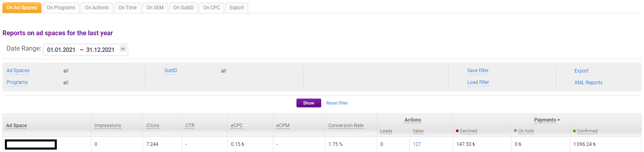Image resolution: width=644 pixels, height=152 pixels.
Task: Sort table by Conversion Rate column
Action: [346, 126]
